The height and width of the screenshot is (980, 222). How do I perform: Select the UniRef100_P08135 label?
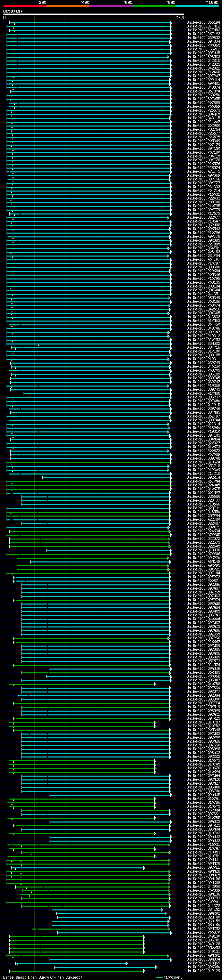tap(203, 282)
